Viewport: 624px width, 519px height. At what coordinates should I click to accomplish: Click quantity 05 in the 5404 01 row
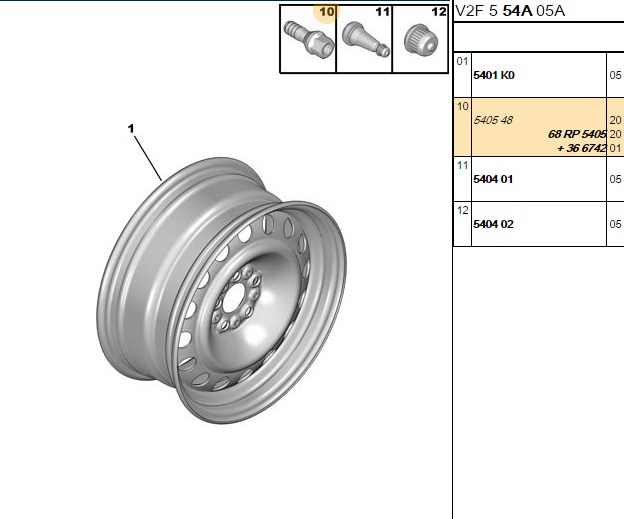pyautogui.click(x=615, y=179)
